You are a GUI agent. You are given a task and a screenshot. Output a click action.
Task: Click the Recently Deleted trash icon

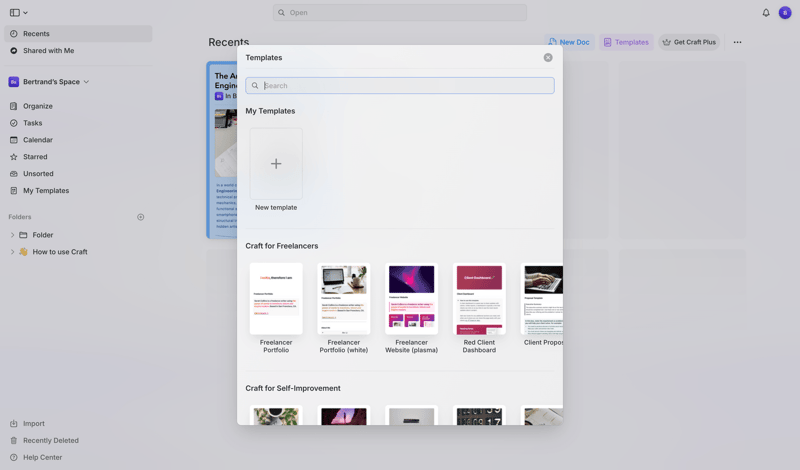pyautogui.click(x=14, y=440)
